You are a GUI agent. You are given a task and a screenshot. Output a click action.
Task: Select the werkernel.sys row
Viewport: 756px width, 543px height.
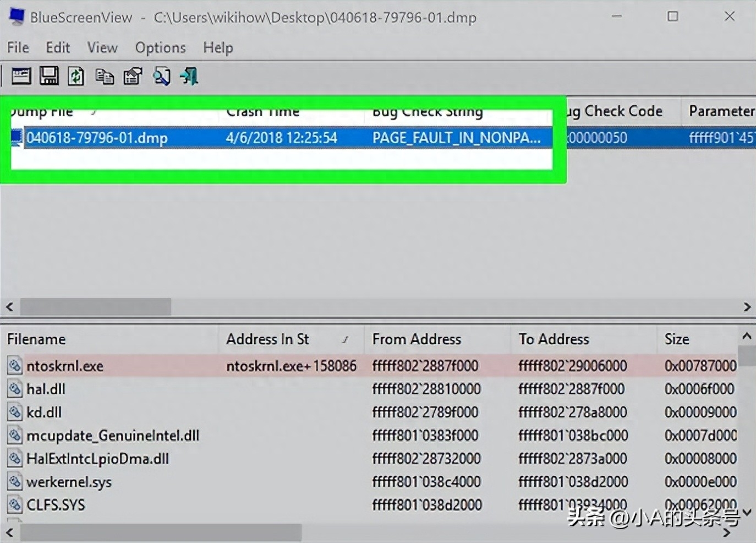pos(370,482)
